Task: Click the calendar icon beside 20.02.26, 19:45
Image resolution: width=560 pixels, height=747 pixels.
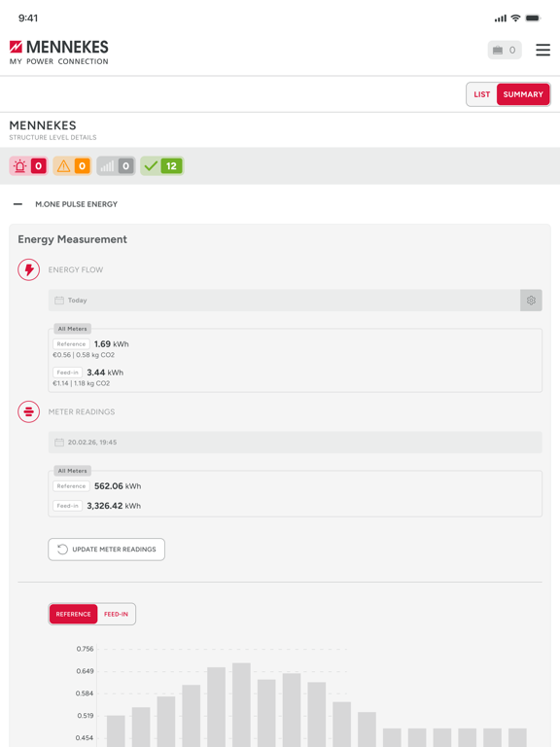Action: coord(59,443)
